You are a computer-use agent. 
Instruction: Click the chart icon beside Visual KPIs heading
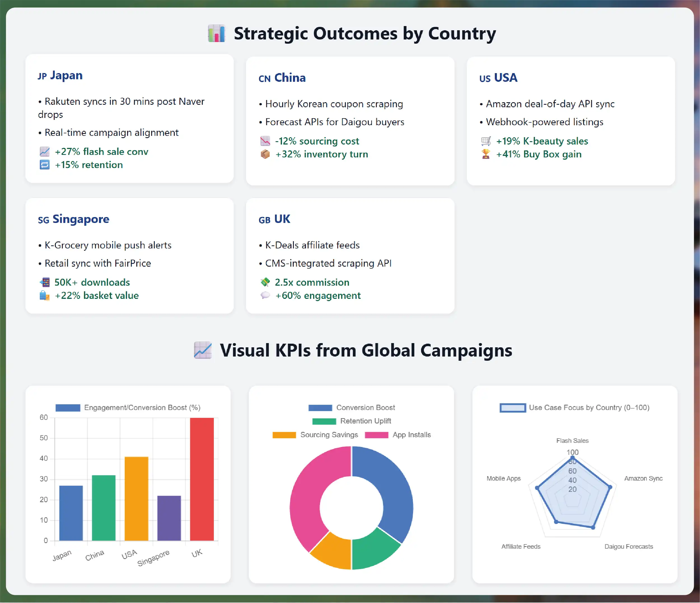203,350
